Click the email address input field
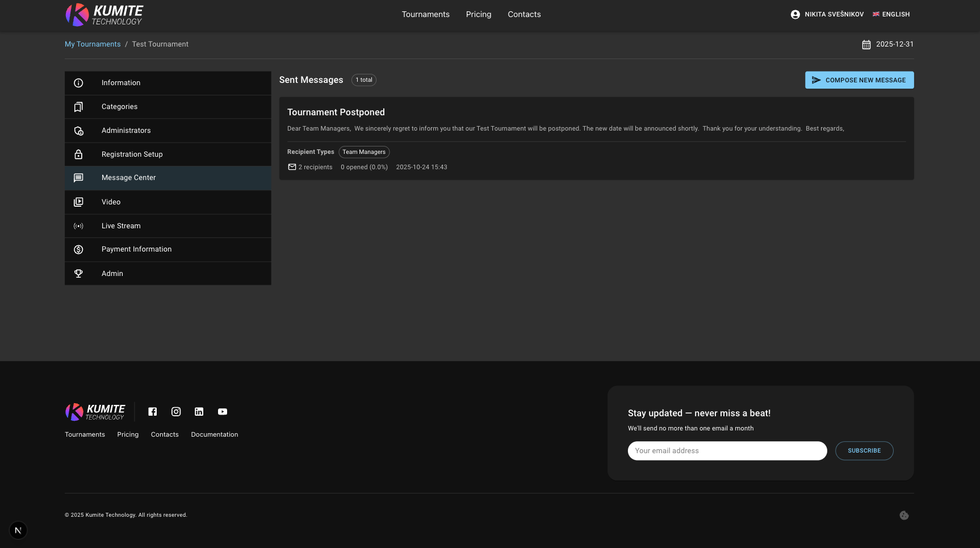 click(x=727, y=451)
